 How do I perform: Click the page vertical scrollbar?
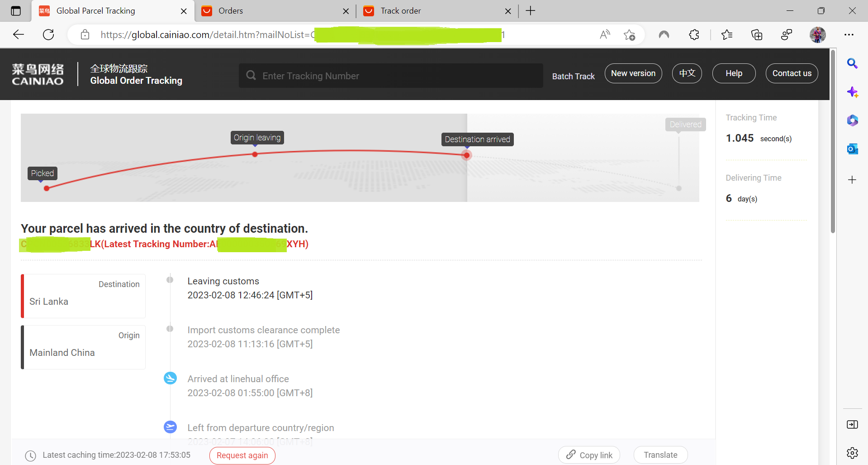click(833, 141)
